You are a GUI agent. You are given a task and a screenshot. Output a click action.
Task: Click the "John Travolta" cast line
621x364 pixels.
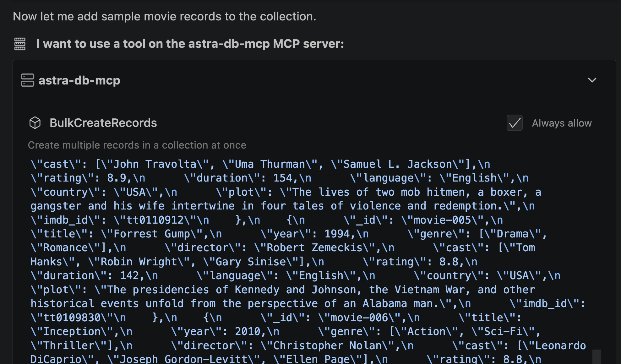[x=260, y=164]
